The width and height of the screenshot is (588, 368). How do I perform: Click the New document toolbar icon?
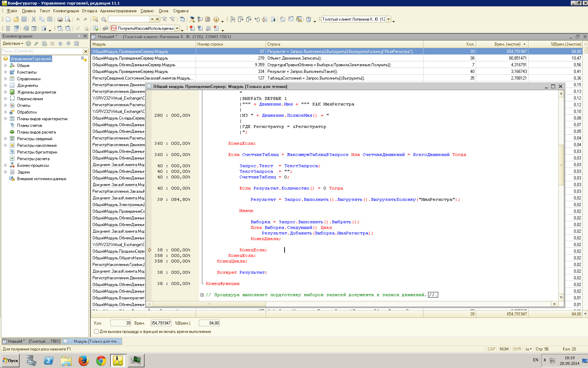pos(8,19)
